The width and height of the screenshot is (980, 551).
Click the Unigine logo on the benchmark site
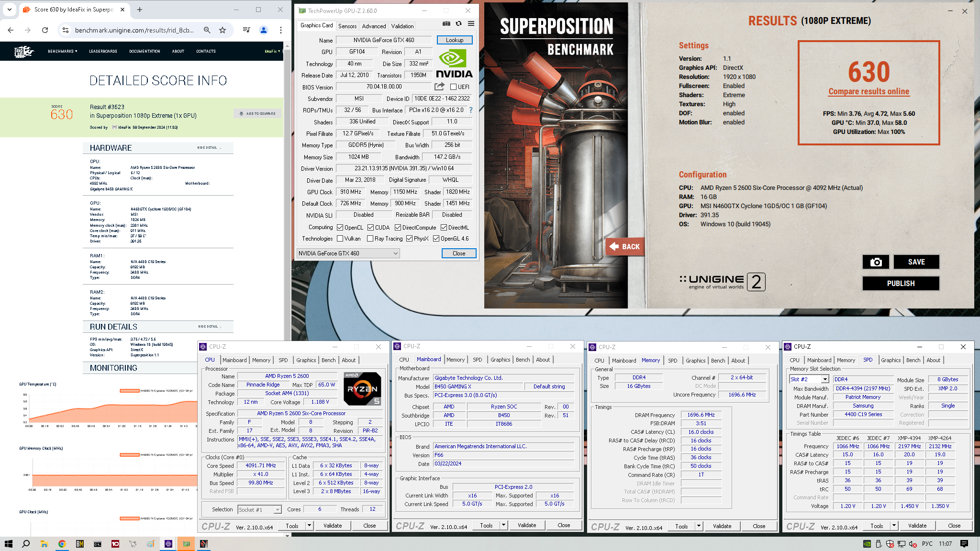point(24,51)
